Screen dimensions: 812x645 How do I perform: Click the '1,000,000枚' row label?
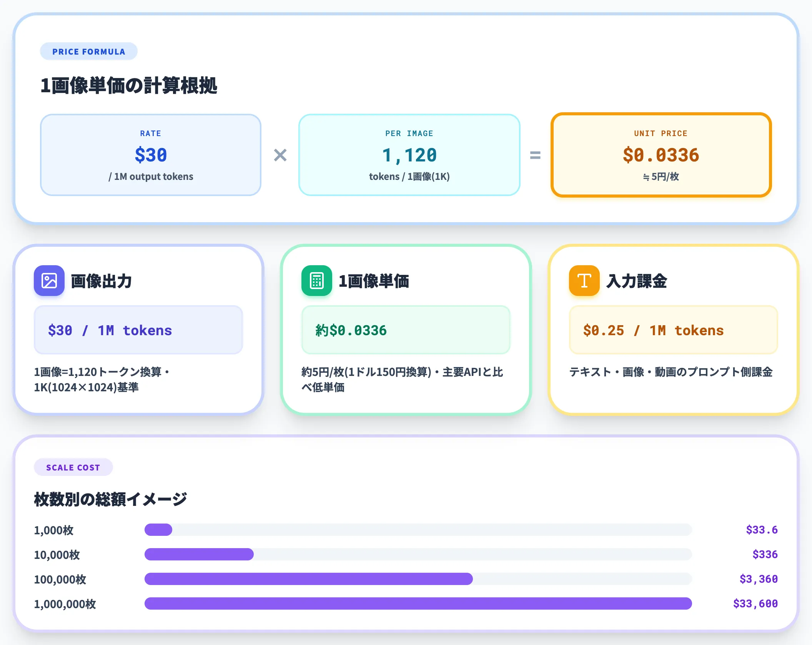tap(65, 604)
